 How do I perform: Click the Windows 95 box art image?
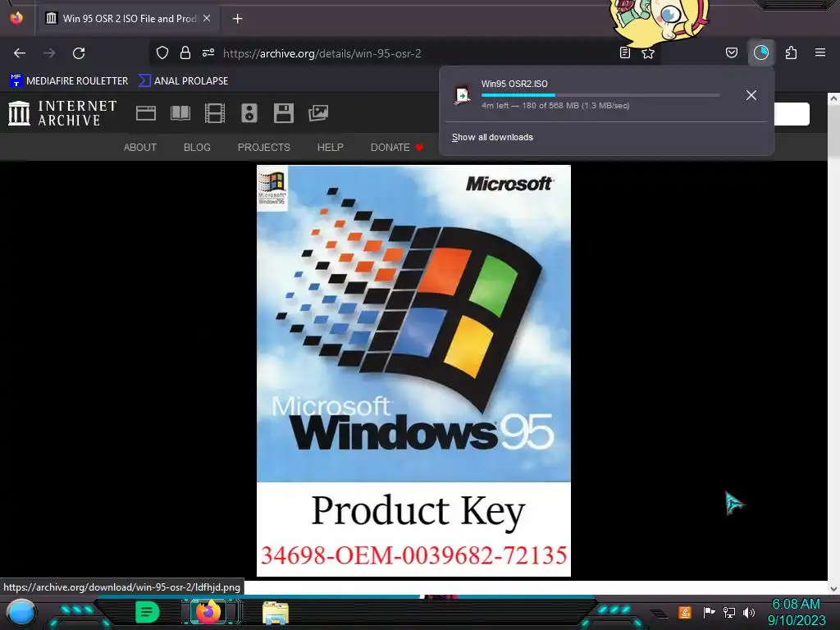(x=413, y=323)
